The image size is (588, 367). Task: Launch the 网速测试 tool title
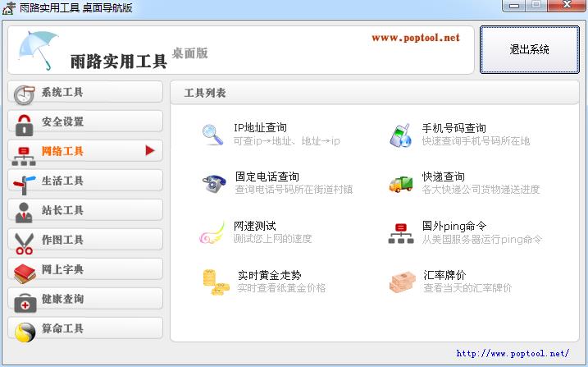point(254,226)
